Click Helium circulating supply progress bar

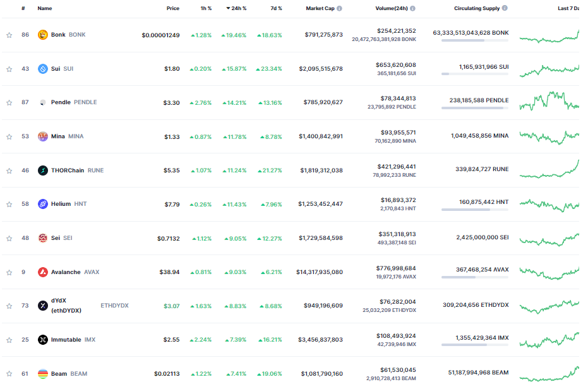[475, 209]
